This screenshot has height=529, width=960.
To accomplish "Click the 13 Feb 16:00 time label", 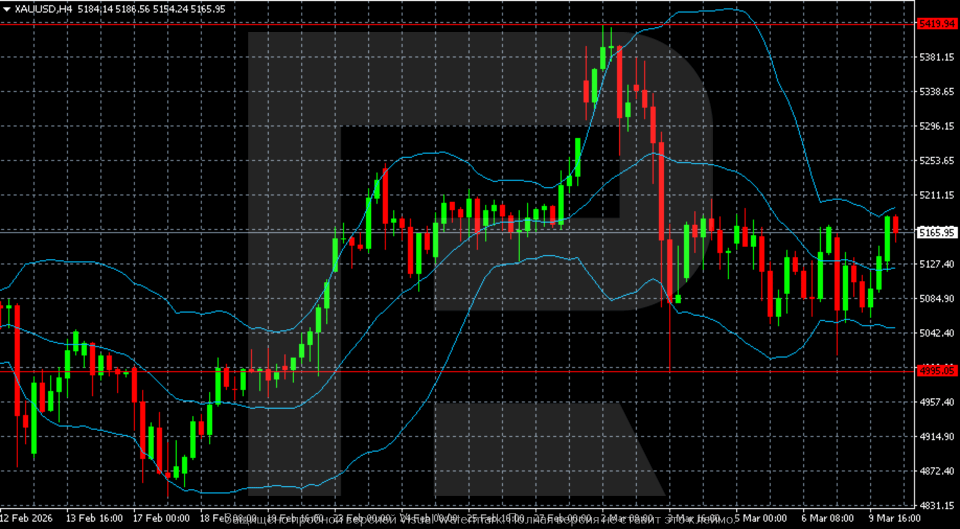I will coord(95,519).
